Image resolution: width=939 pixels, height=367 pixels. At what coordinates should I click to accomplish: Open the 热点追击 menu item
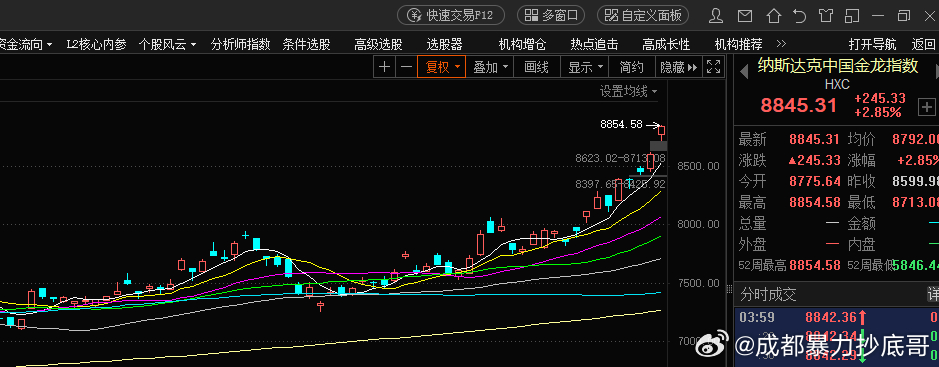594,44
